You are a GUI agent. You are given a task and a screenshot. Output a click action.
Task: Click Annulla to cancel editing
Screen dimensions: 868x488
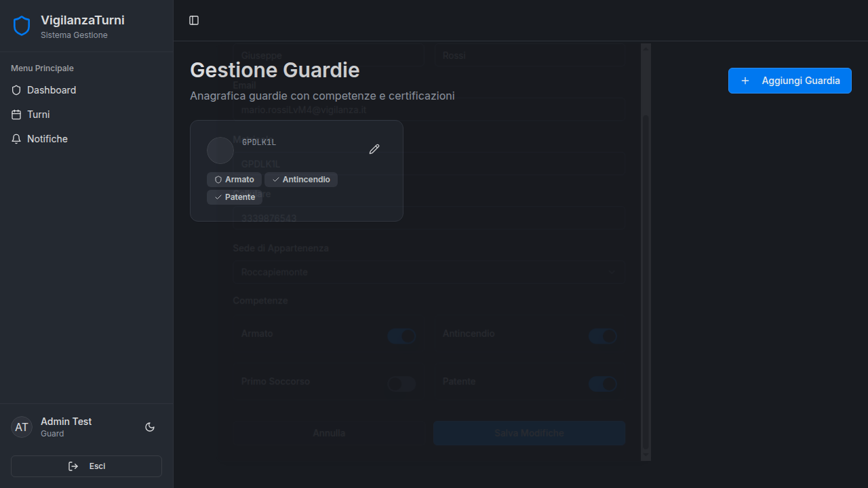pyautogui.click(x=329, y=433)
